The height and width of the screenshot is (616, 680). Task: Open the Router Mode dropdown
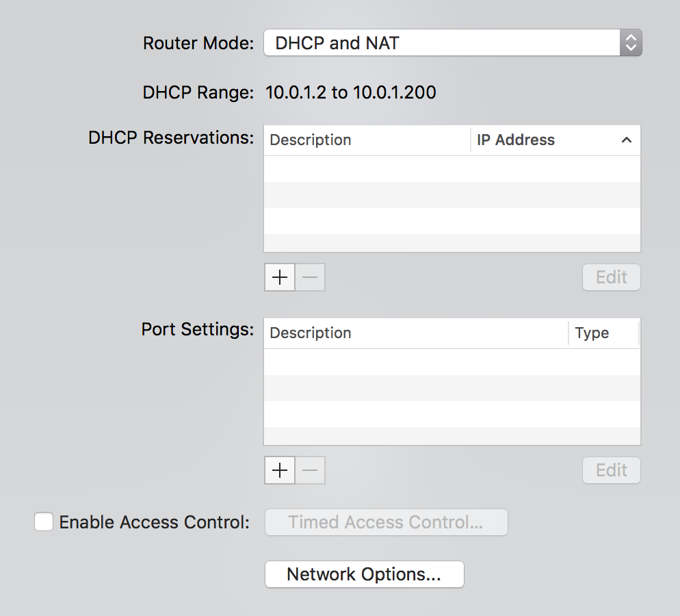[453, 43]
